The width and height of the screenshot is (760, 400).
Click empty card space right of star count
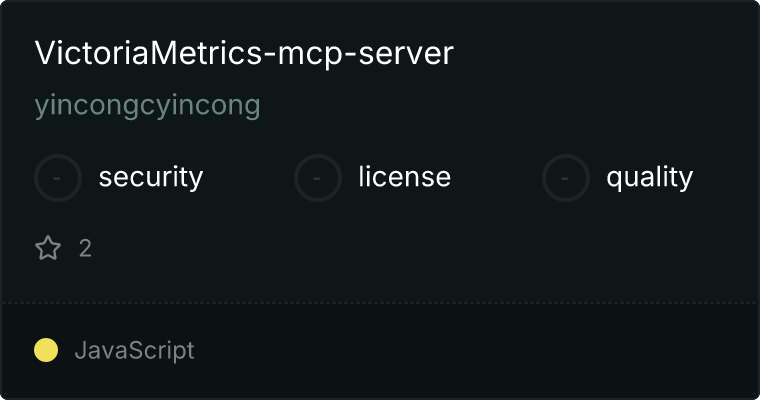pos(422,249)
